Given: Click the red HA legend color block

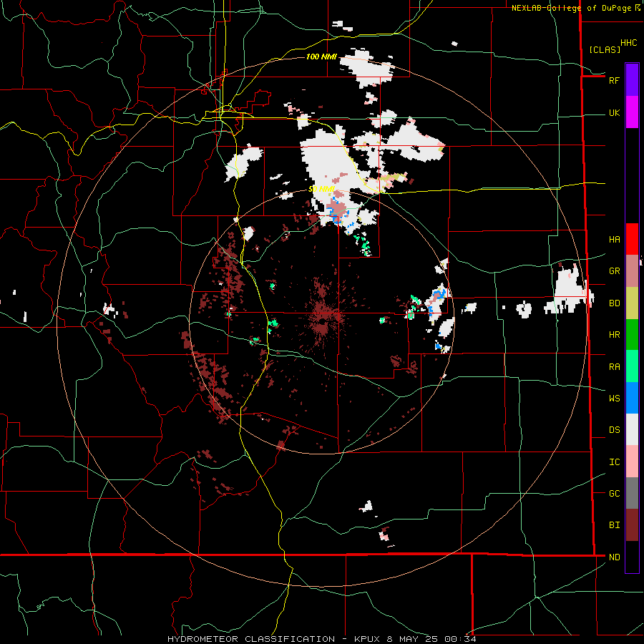Looking at the screenshot, I should tap(632, 239).
